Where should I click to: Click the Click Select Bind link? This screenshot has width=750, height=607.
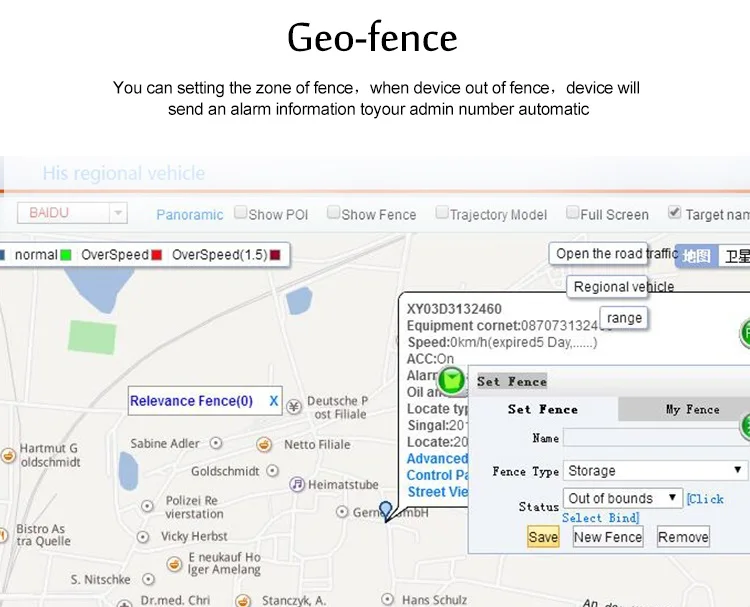643,508
